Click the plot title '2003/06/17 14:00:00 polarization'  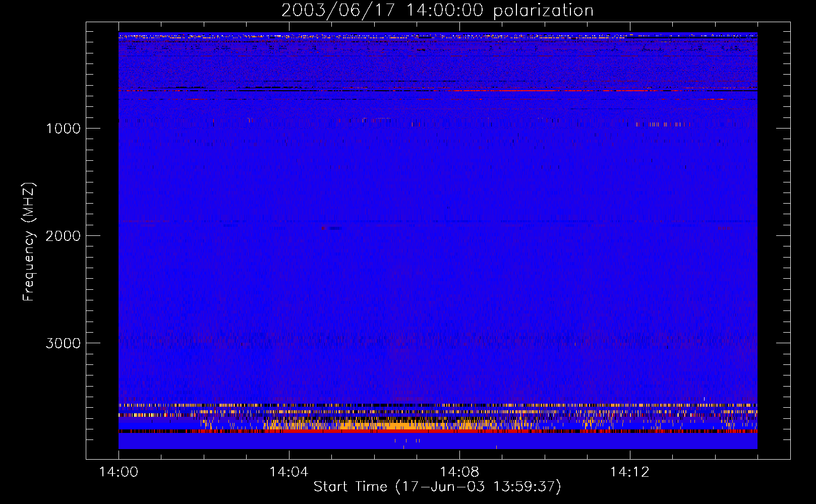click(437, 11)
